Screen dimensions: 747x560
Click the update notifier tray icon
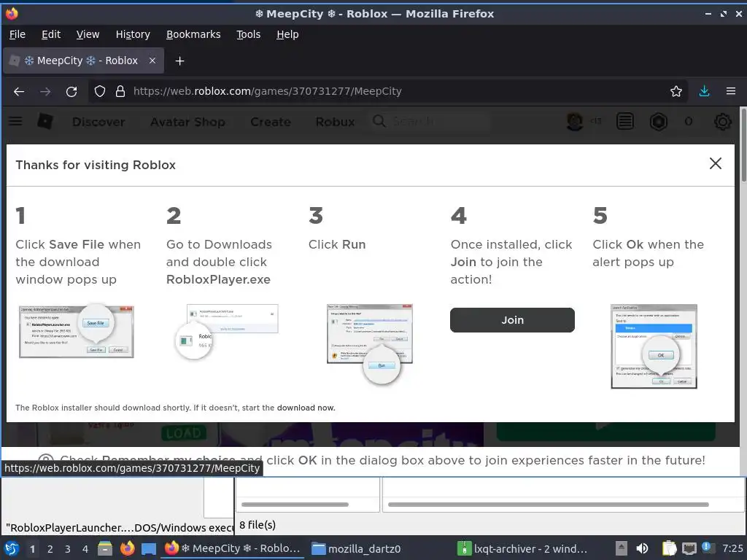(707, 548)
